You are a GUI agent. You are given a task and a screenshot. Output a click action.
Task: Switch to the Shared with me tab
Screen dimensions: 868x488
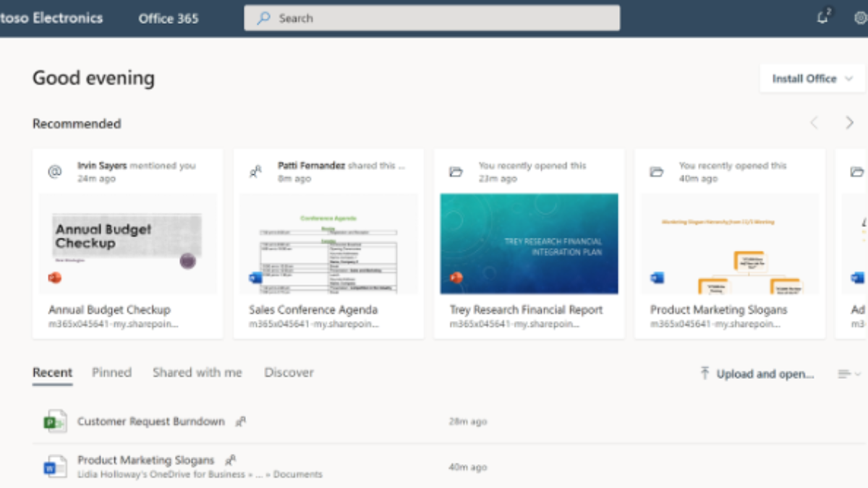[197, 373]
